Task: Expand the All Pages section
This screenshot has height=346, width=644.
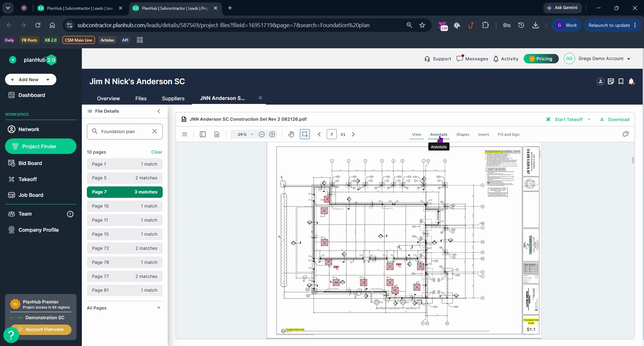Action: [159, 308]
